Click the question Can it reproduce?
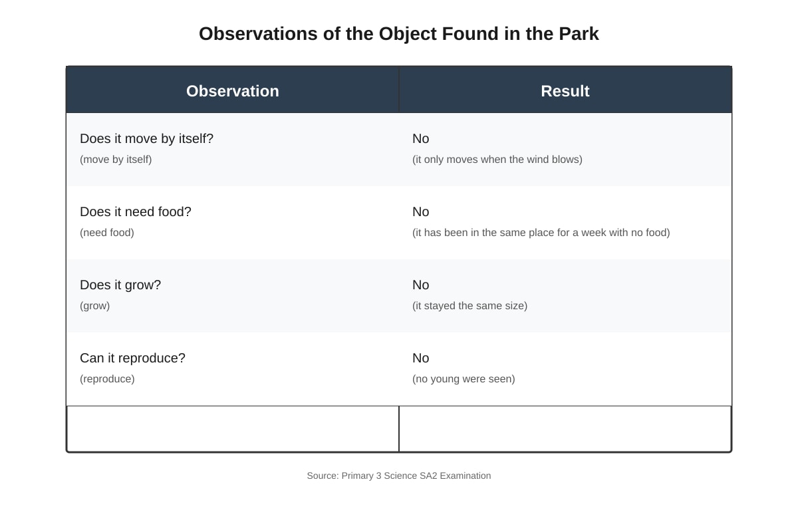Viewport: 798px width, 532px height. 132,358
